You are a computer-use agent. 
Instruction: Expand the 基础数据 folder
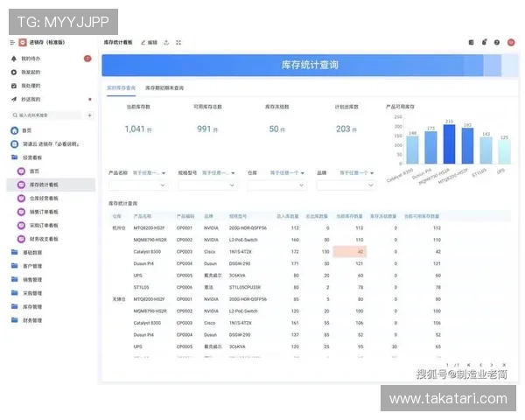click(26, 252)
